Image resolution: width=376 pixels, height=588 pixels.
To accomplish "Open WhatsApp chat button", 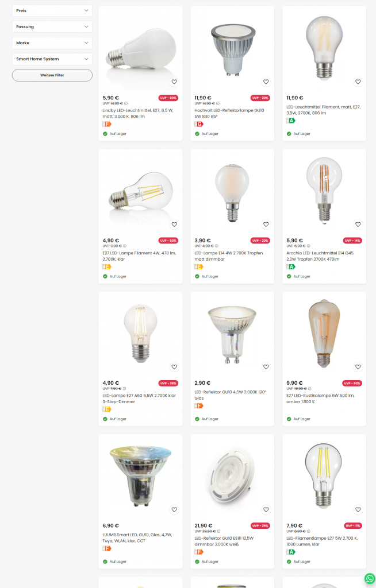I will coord(369,578).
